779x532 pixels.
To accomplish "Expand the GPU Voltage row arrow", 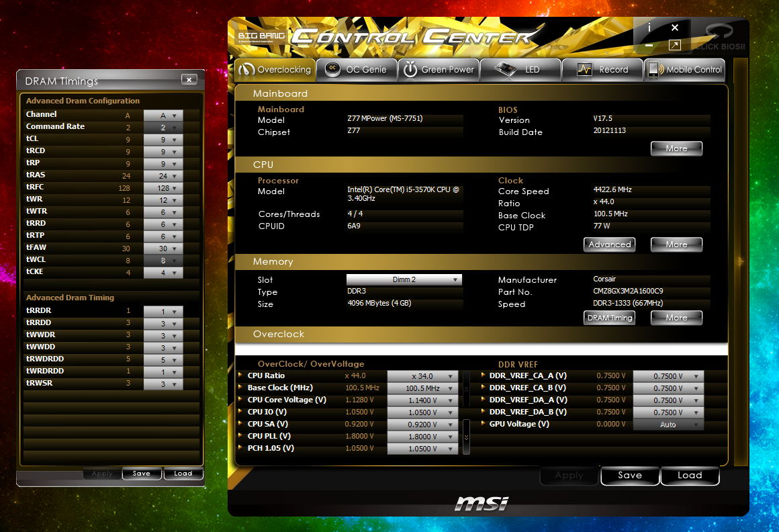I will (x=482, y=423).
